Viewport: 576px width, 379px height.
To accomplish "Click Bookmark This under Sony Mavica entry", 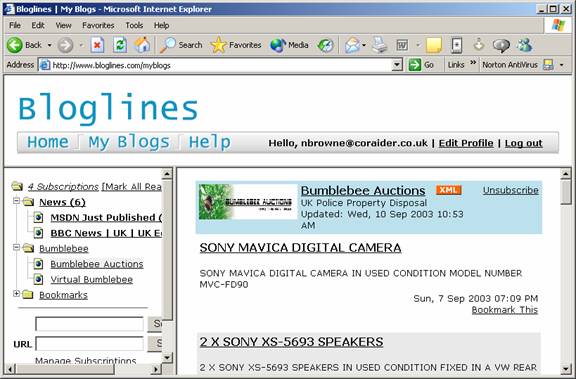I will 505,310.
